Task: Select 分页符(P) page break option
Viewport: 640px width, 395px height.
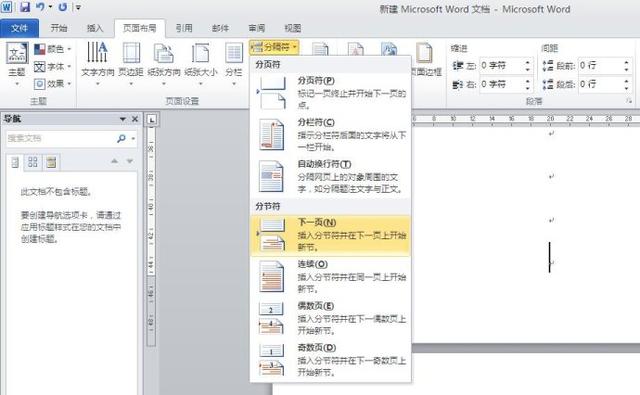Action: 331,93
